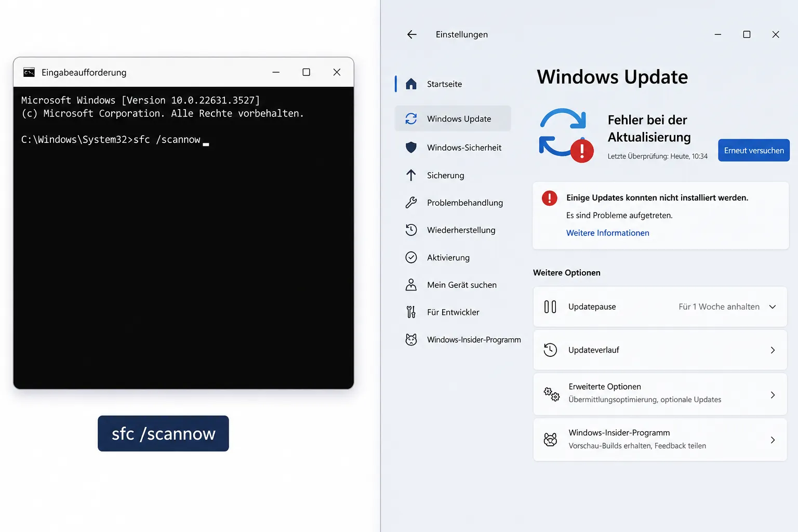The image size is (798, 532).
Task: Click the Wiederherstellung history icon
Action: 411,230
